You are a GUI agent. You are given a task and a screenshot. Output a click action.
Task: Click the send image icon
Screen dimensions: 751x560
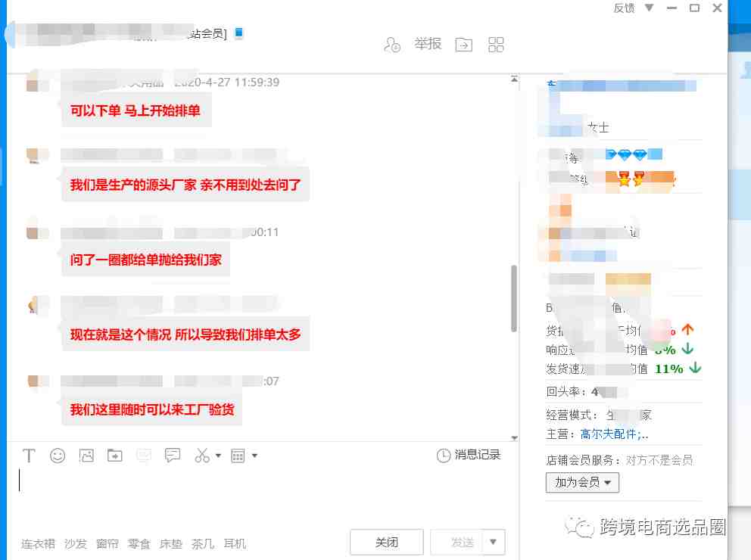86,455
